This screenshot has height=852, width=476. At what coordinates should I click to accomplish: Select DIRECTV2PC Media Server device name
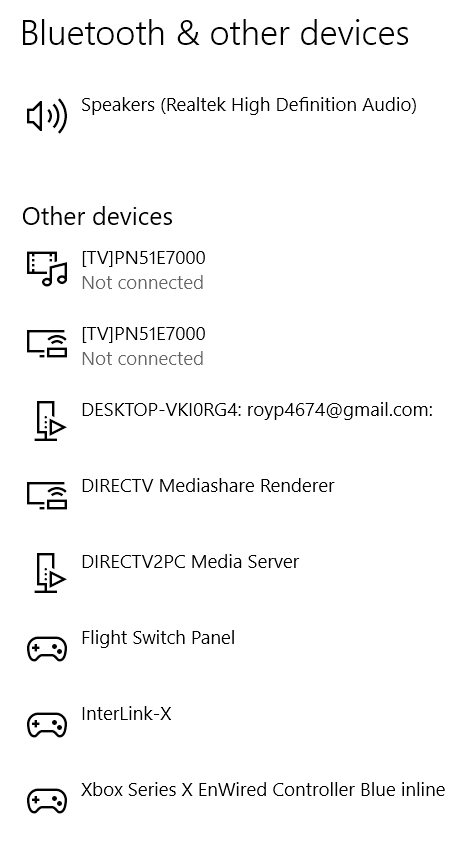coord(190,561)
